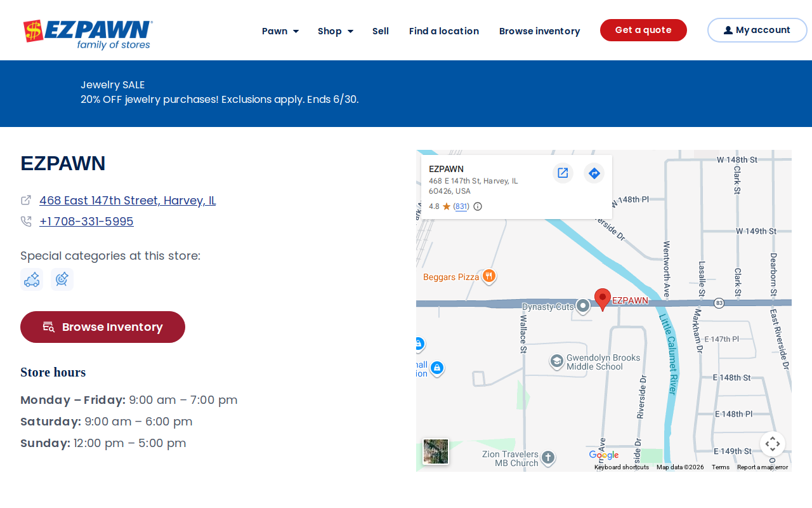Click the blue shopping marker near Wallace St
This screenshot has height=508, width=812.
click(x=437, y=368)
